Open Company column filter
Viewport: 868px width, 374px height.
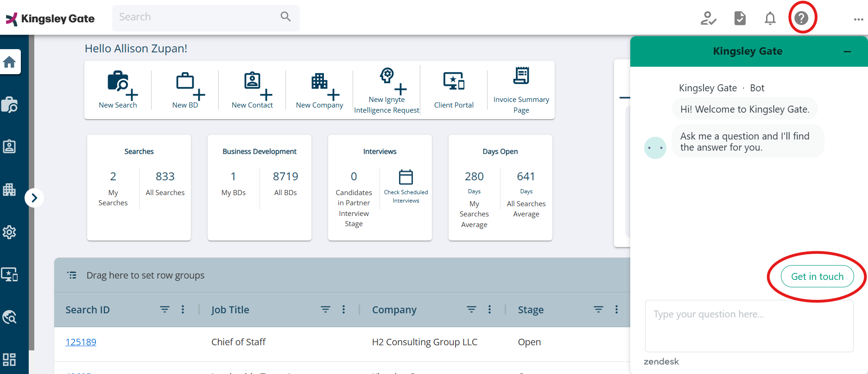(x=471, y=309)
